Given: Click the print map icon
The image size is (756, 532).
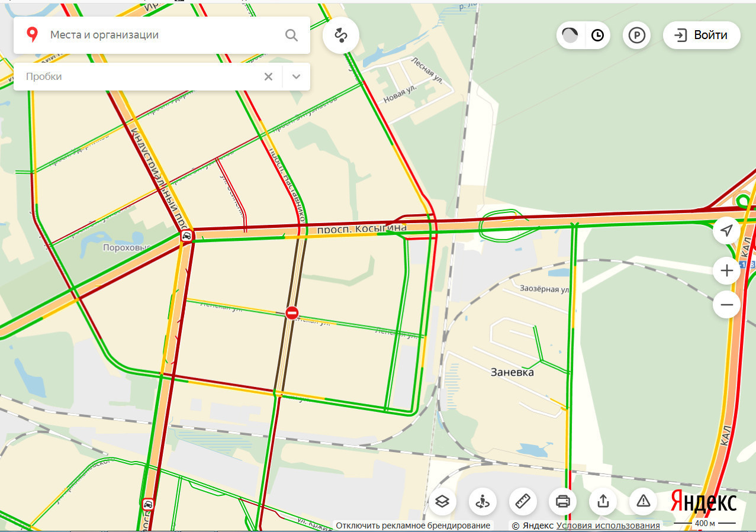Looking at the screenshot, I should point(563,502).
